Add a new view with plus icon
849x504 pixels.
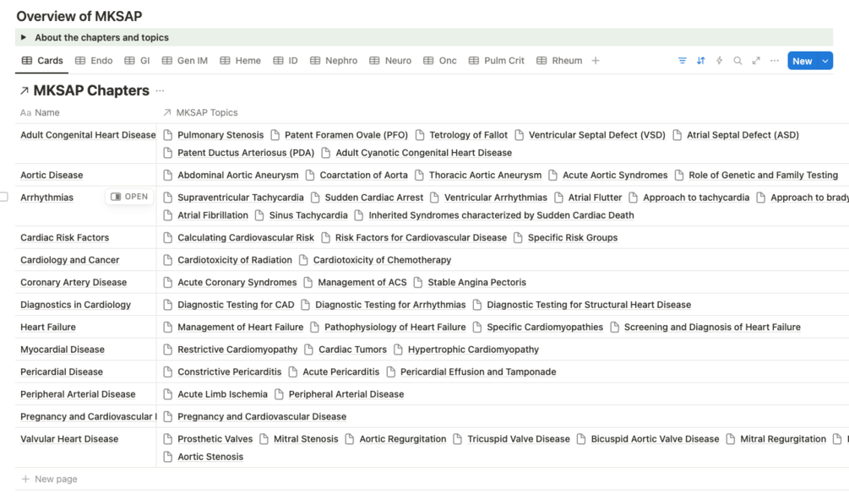596,61
